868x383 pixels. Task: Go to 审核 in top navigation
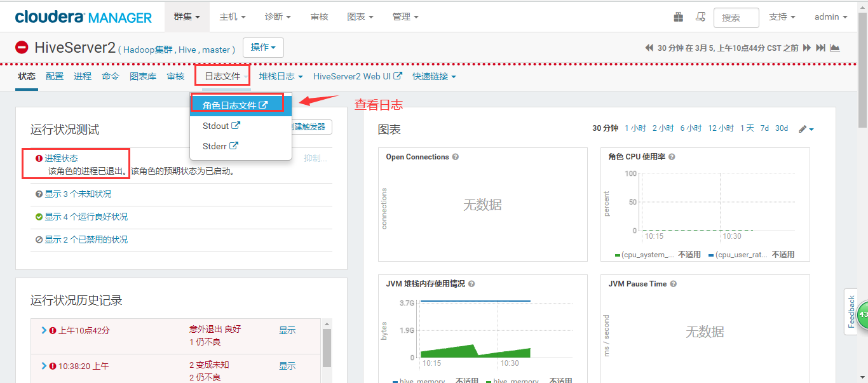[x=320, y=17]
